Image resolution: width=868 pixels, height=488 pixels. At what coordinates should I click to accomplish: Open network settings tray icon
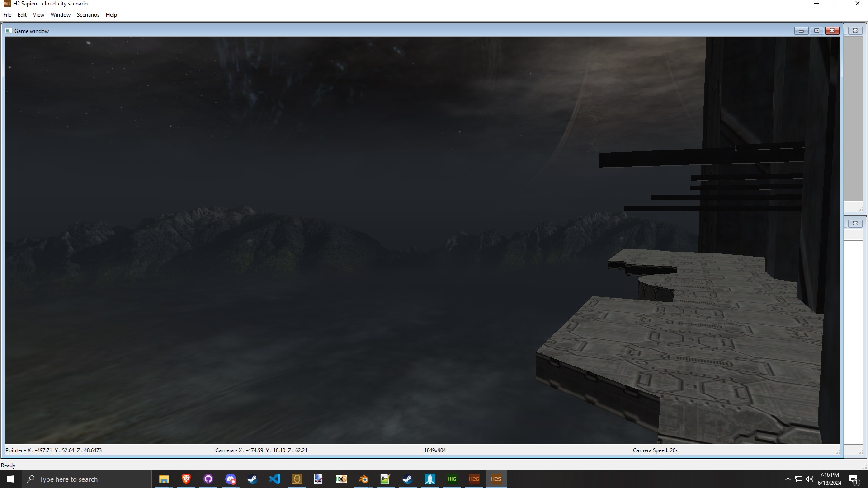pyautogui.click(x=799, y=479)
